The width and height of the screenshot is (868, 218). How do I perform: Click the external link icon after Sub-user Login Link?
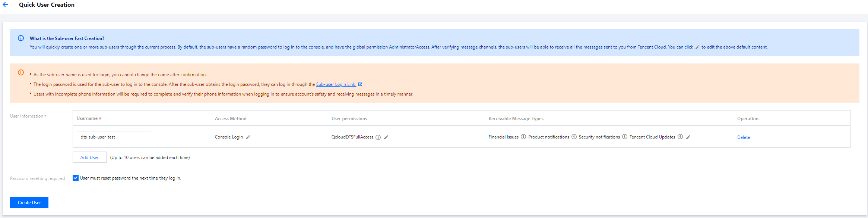360,84
